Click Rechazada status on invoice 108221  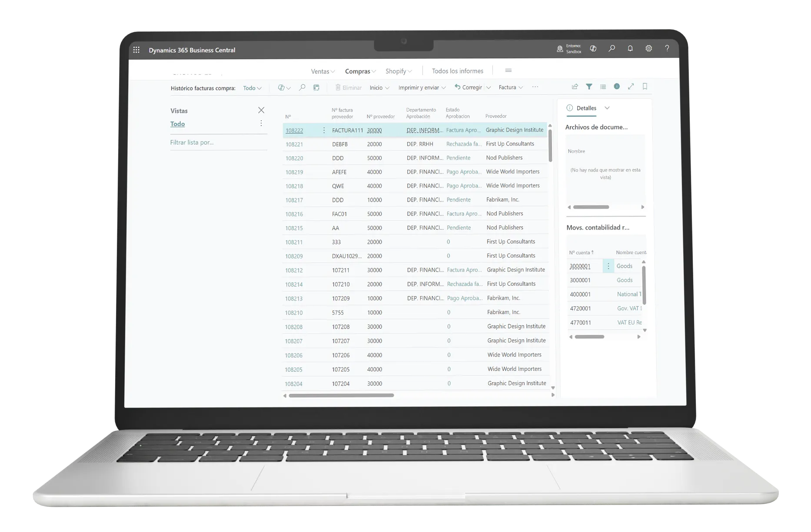point(464,144)
